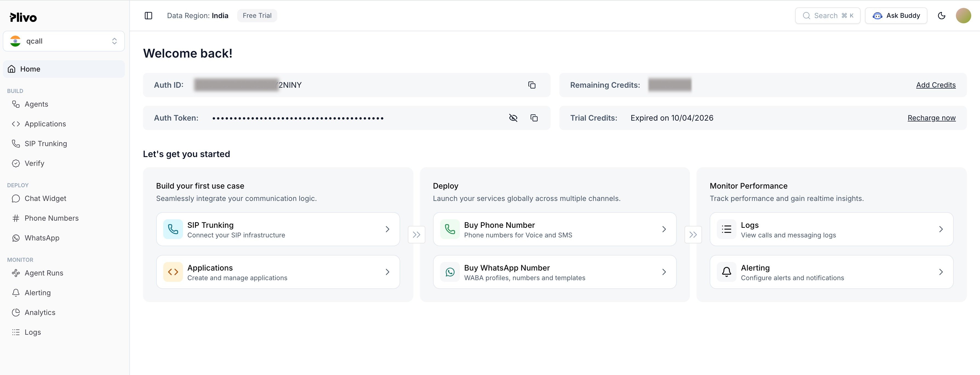Open the qcall account switcher
Screen dimensions: 980x375
[x=64, y=41]
